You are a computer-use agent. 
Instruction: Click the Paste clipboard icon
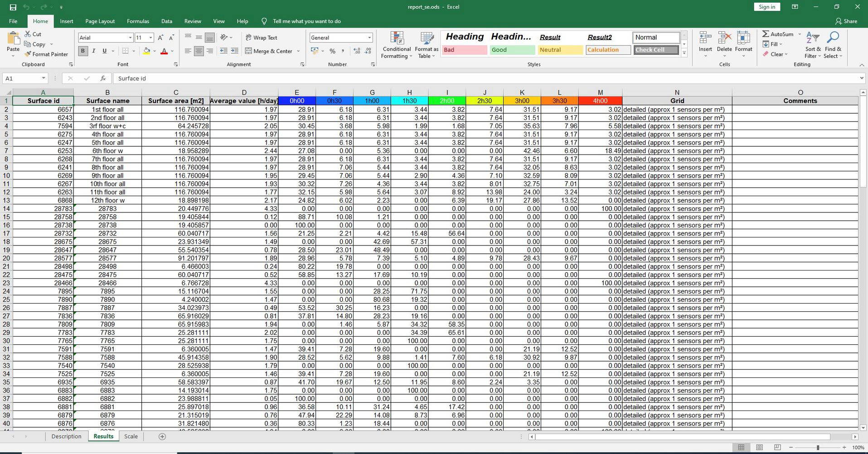13,39
